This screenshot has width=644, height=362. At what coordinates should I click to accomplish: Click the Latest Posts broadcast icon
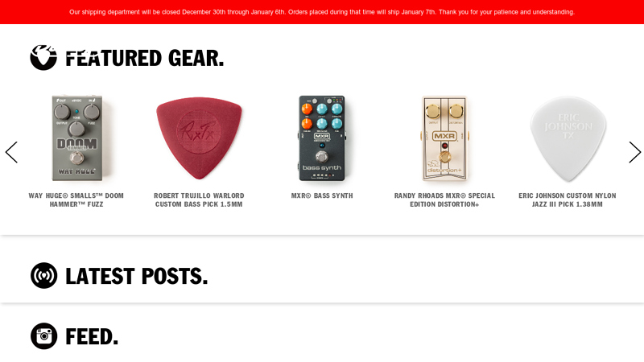(x=43, y=275)
